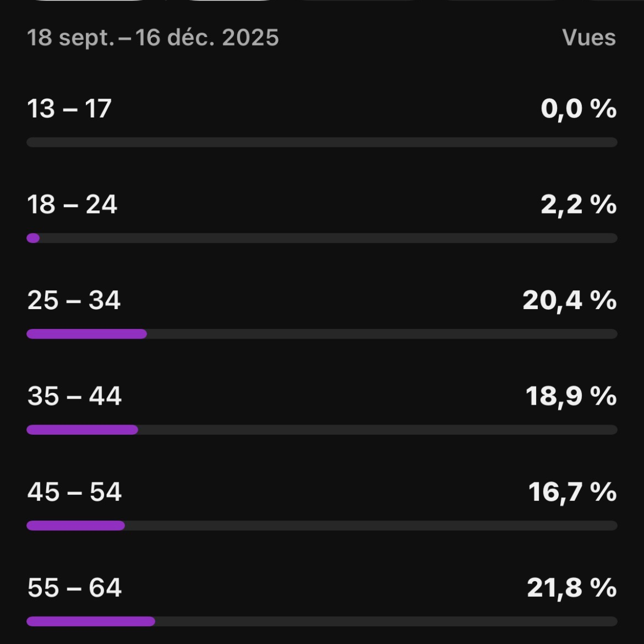Click the purple bar under 35 – 44
Viewport: 644px width, 644px height.
(82, 430)
